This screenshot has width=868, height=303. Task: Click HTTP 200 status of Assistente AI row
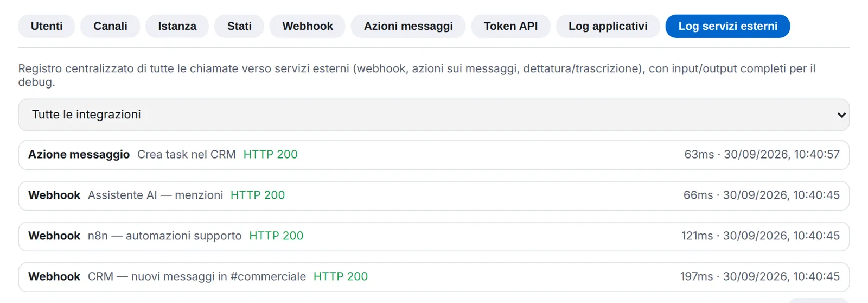(258, 195)
